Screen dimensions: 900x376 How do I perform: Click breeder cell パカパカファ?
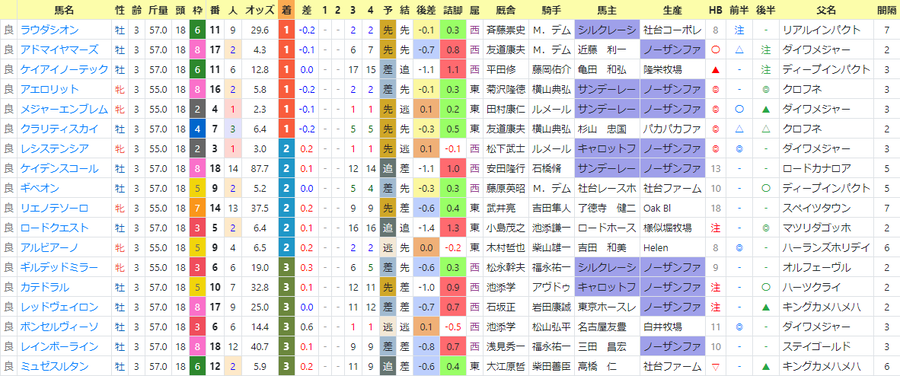[x=672, y=129]
